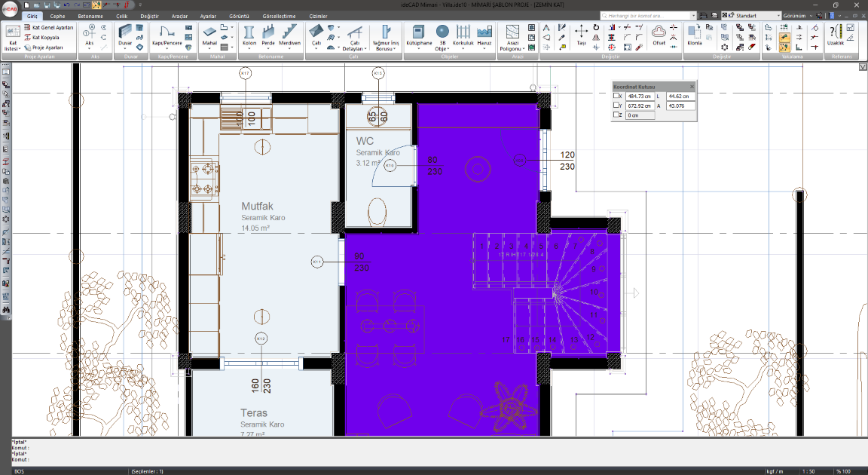Switch to the Çizimler ribbon tab
The height and width of the screenshot is (475, 868).
[318, 16]
